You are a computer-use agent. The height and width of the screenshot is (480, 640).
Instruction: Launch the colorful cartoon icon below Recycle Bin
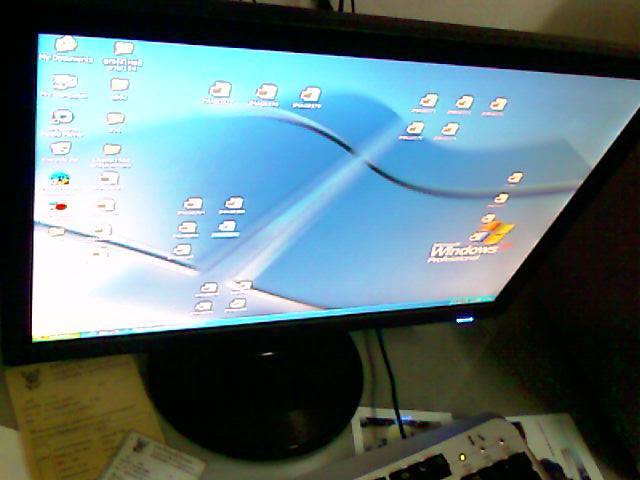point(60,181)
